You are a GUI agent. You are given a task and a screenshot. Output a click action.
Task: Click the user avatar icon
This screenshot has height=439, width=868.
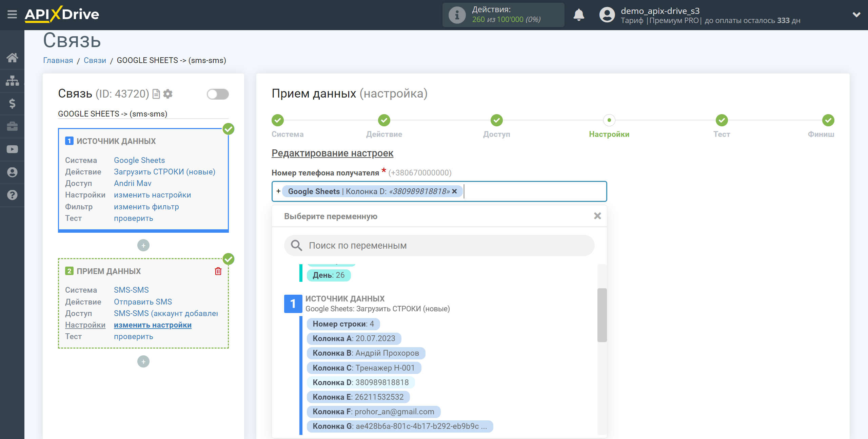coord(607,15)
